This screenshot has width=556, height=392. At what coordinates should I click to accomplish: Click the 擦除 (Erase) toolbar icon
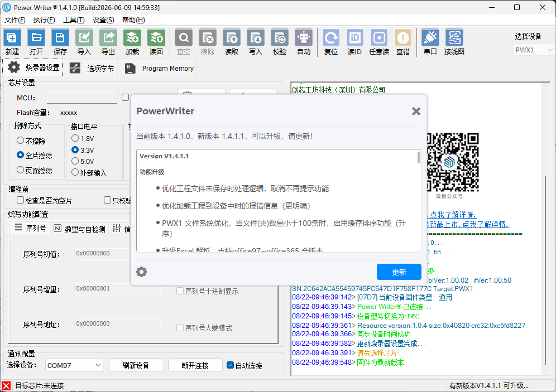coord(208,42)
